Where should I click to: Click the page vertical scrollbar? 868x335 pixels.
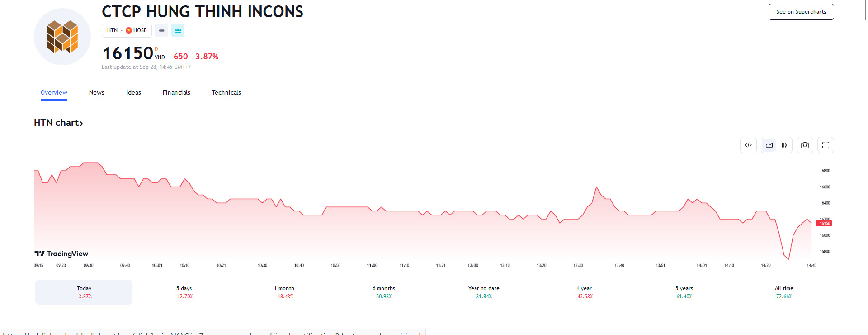click(865, 10)
